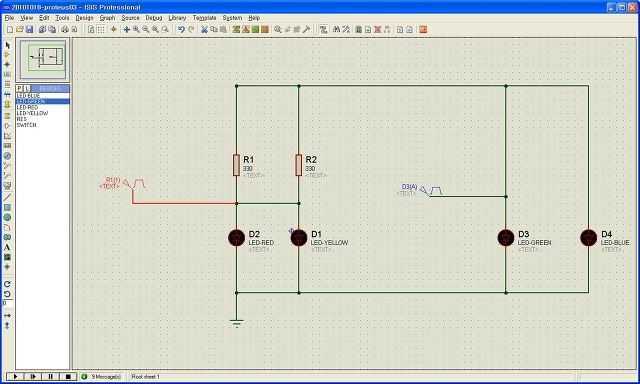640x384 pixels.
Task: Start simulation with the play button
Action: click(x=16, y=376)
